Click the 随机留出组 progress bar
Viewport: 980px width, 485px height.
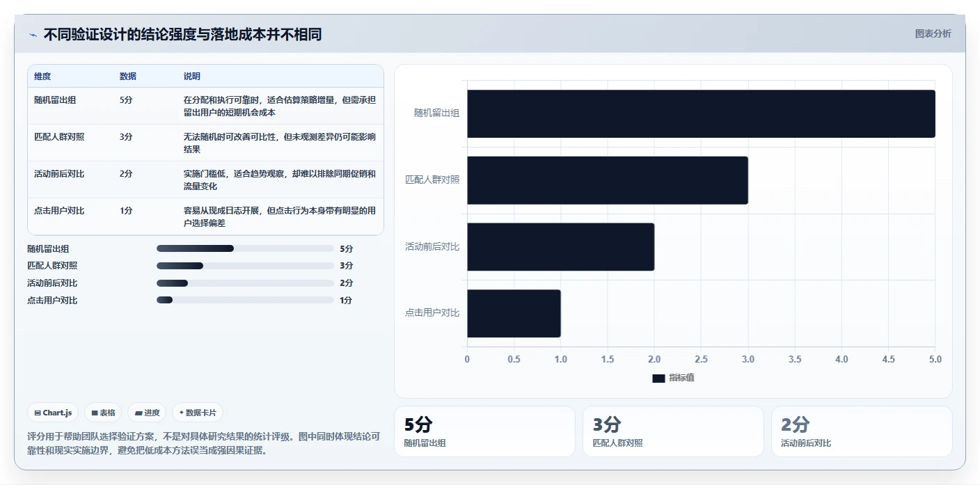245,248
